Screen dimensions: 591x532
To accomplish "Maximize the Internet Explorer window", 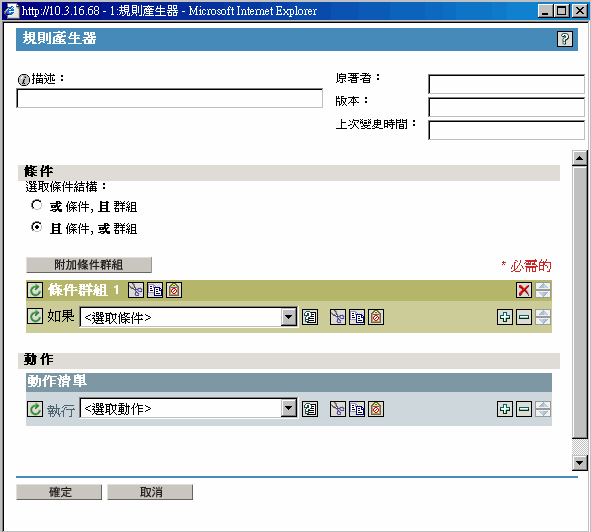I will click(562, 10).
